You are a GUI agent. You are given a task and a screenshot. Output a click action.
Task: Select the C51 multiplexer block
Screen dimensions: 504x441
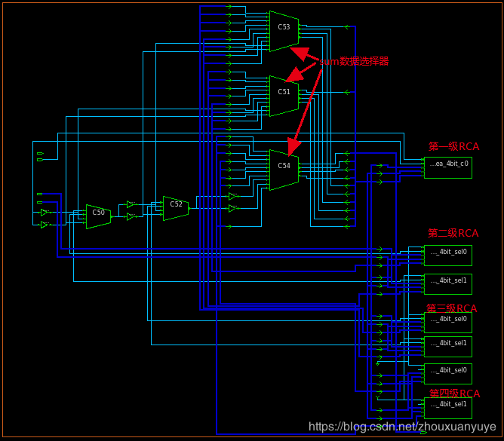284,96
